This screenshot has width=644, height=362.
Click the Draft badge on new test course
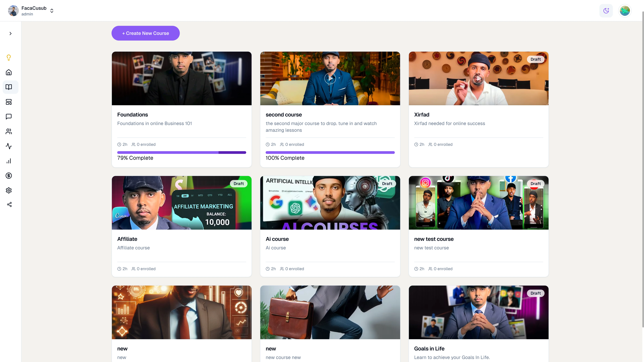tap(535, 184)
